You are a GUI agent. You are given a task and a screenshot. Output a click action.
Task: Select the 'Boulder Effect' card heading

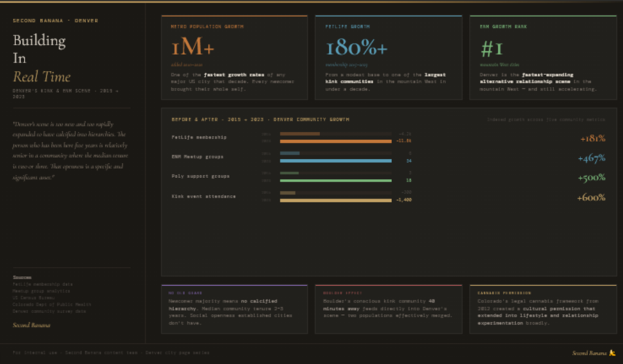click(343, 293)
